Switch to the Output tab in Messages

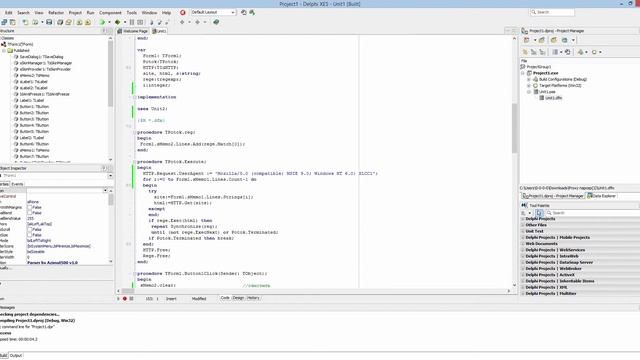pyautogui.click(x=16, y=356)
